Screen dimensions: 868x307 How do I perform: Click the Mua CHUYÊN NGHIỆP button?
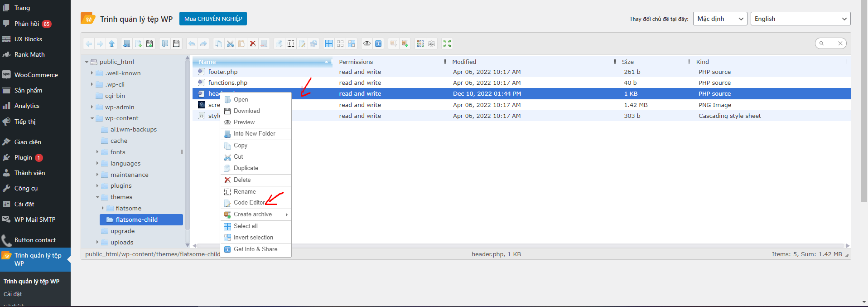point(213,19)
